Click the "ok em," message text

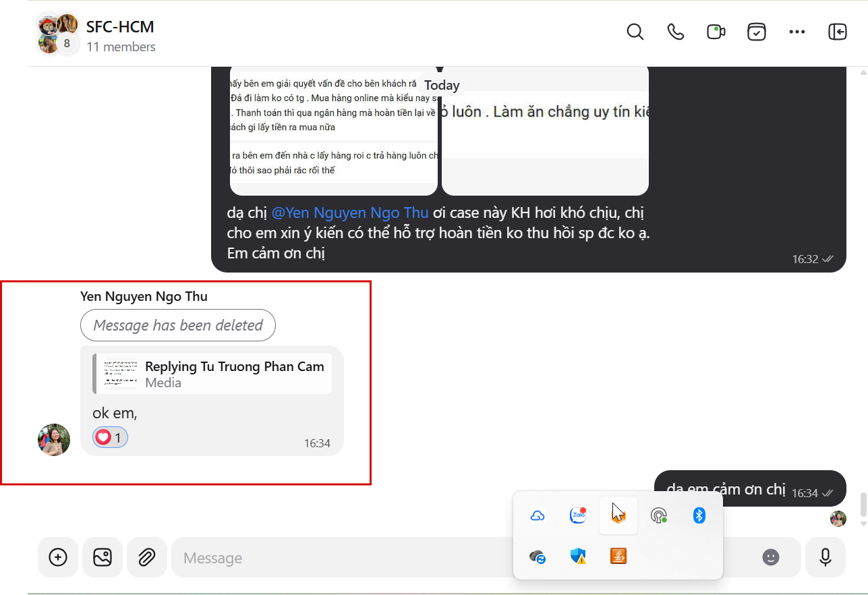coord(115,413)
